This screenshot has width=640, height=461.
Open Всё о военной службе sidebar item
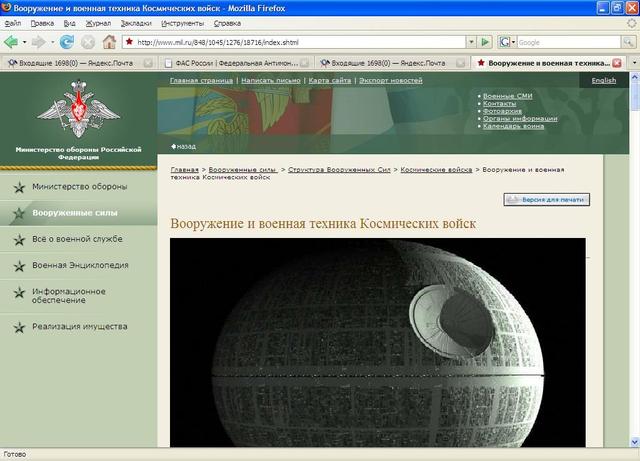point(77,239)
